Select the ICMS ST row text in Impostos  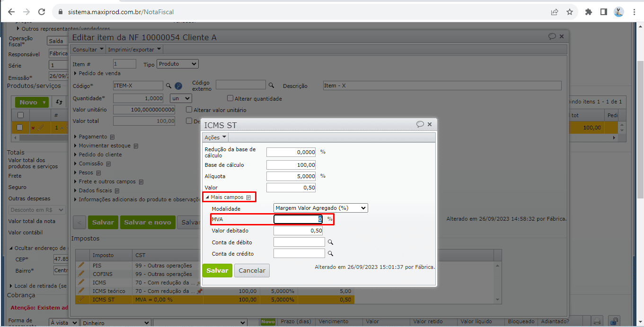tap(104, 300)
